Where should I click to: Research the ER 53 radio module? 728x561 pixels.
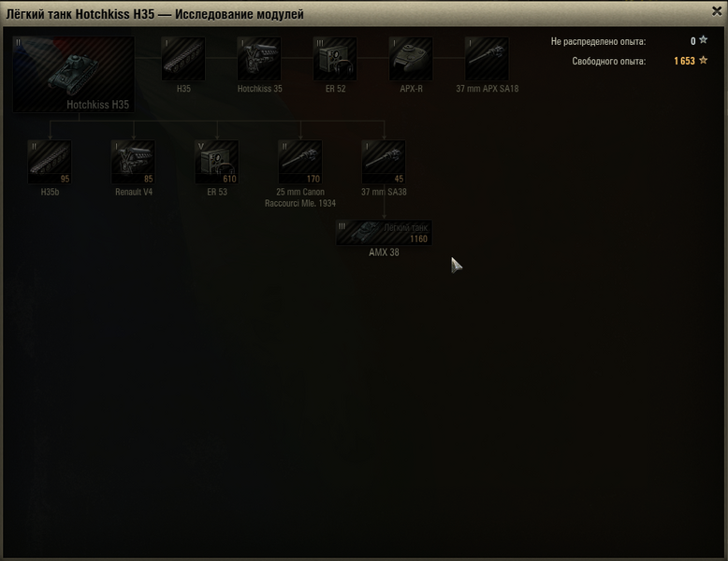tap(217, 162)
